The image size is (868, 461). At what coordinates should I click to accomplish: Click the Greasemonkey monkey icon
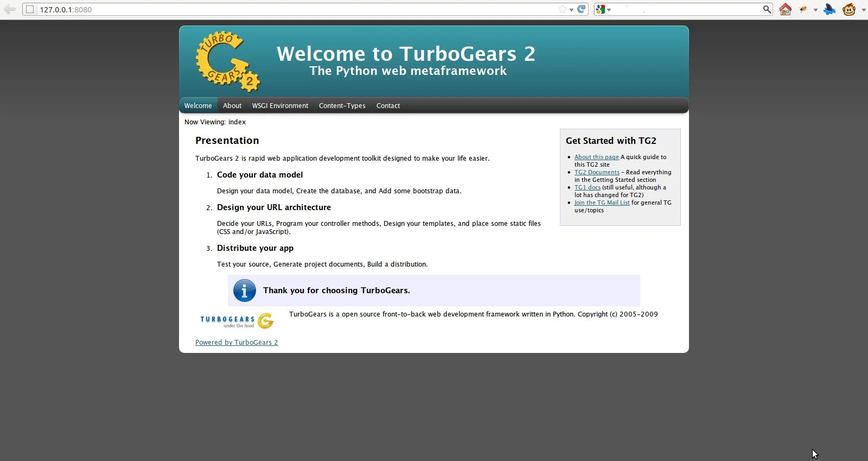(849, 9)
